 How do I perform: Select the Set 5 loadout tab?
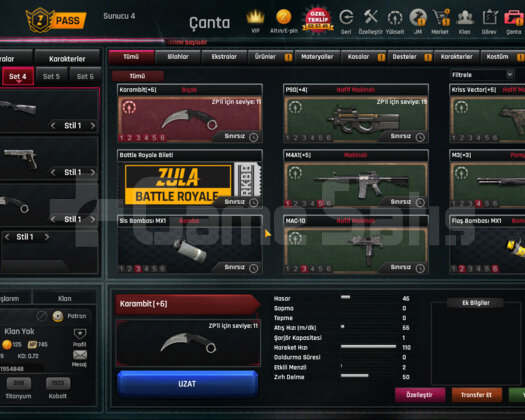click(x=52, y=76)
